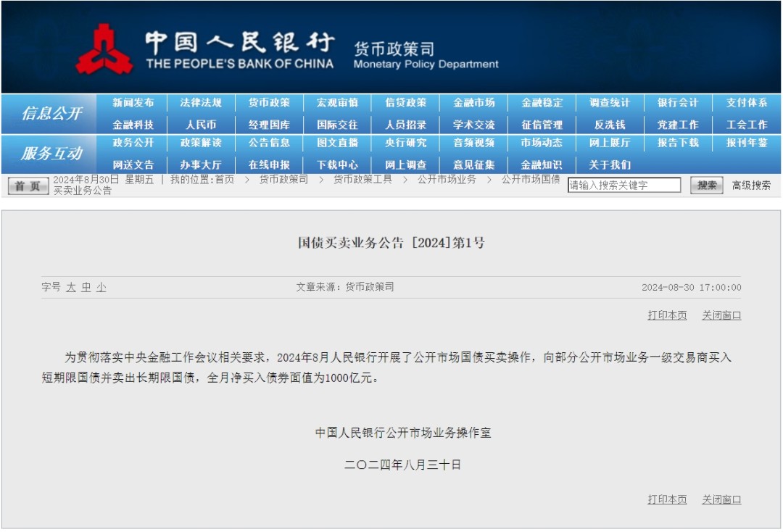Click top 打印本页 print link
Viewport: 783px width, 532px height.
pyautogui.click(x=667, y=315)
